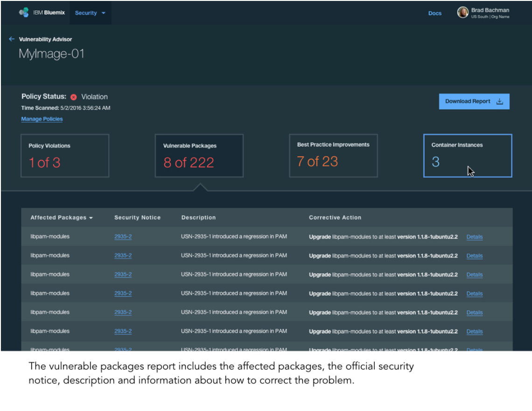Open Details for the third table row
Viewport: 532px width, 411px height.
coord(474,275)
